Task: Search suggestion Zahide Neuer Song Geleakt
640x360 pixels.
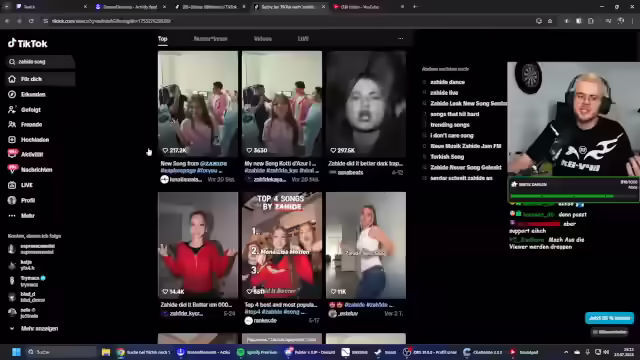Action: (x=465, y=167)
